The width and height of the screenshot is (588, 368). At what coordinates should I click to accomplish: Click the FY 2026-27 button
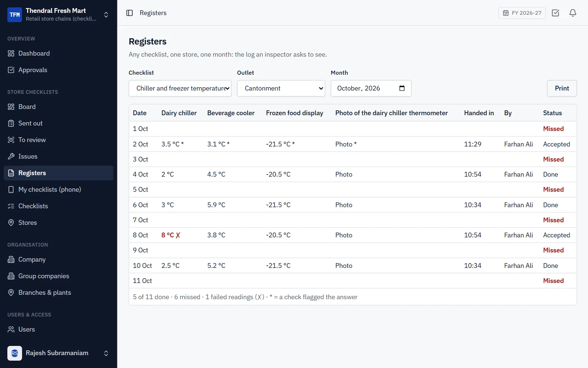[x=522, y=13]
